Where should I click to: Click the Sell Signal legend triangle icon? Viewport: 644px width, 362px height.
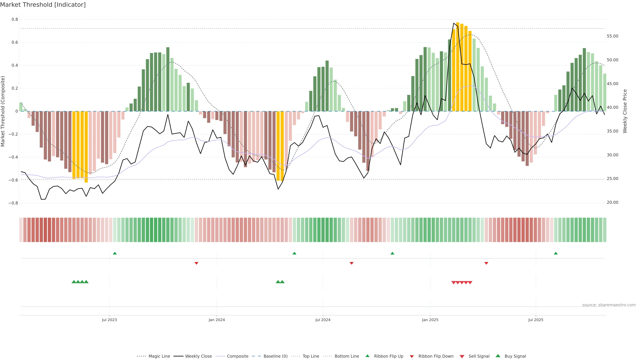462,356
